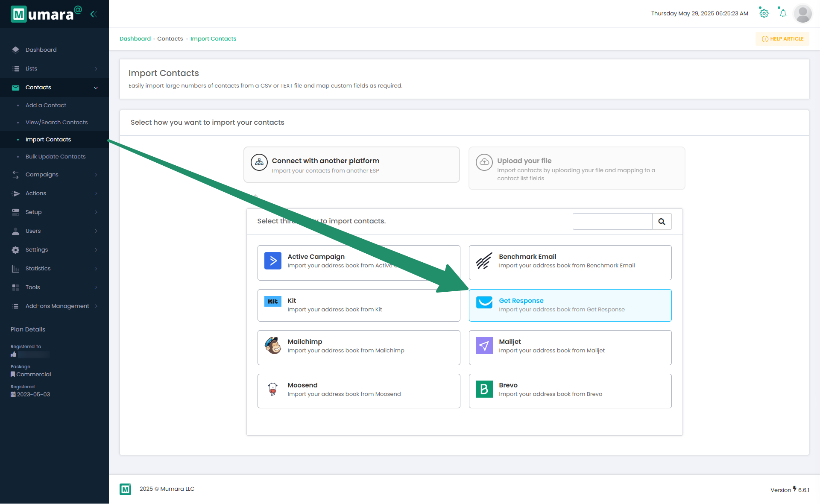Screen dimensions: 820x504
Task: Expand the Actions menu chevron
Action: tap(96, 193)
